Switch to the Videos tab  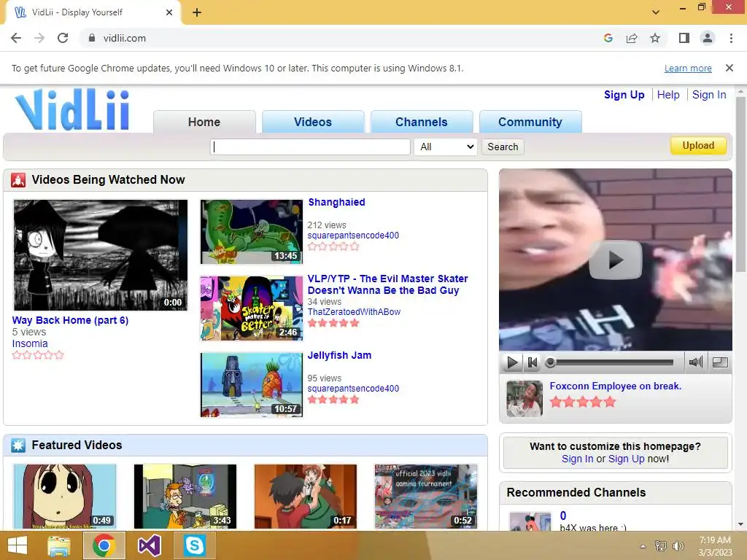[x=313, y=122]
